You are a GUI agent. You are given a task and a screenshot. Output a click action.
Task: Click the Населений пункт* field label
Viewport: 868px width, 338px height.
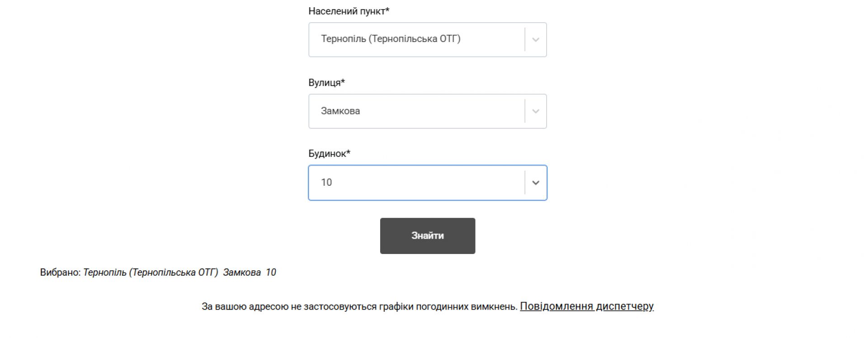349,11
